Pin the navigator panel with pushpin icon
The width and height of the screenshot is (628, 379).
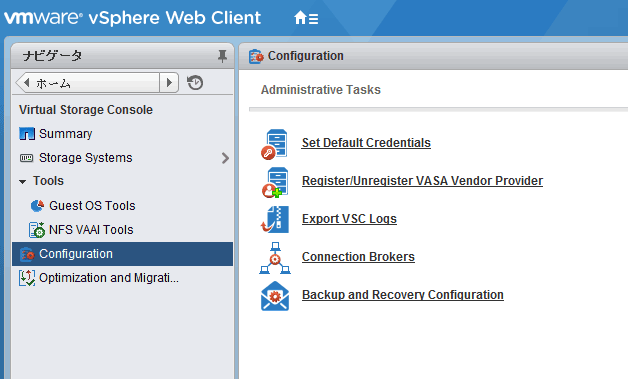tap(222, 56)
